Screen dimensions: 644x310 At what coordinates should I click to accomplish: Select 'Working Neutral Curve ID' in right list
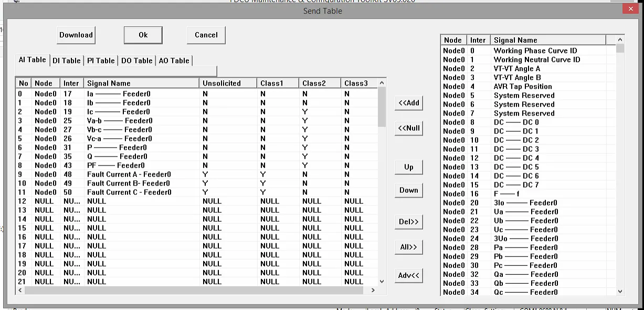click(529, 60)
